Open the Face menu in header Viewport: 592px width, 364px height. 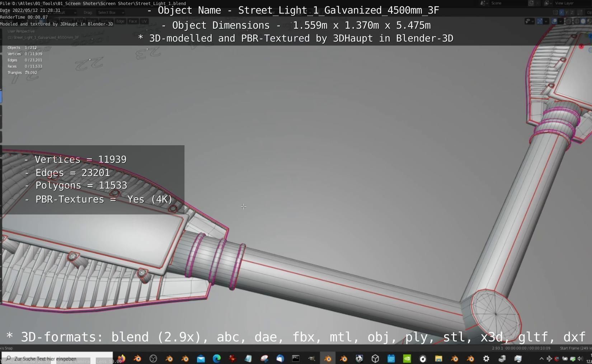pos(133,21)
